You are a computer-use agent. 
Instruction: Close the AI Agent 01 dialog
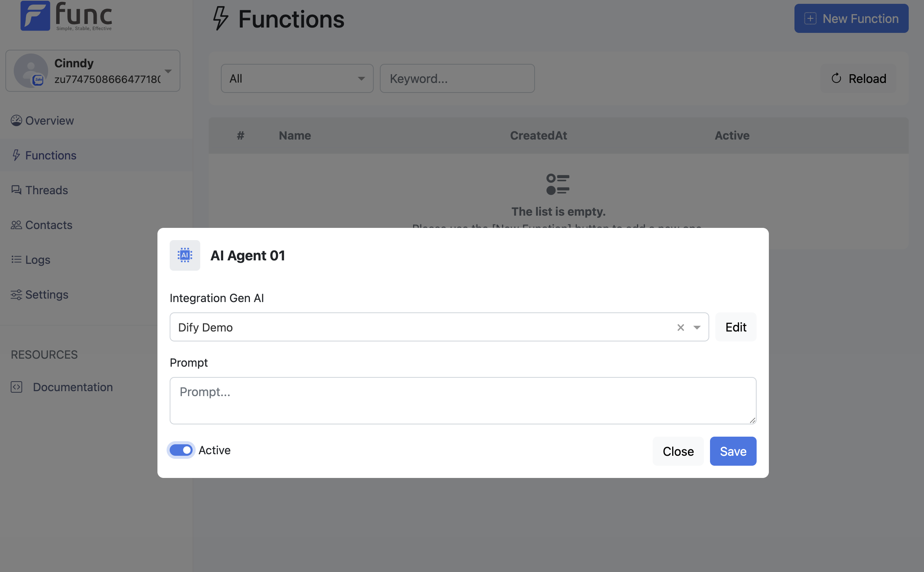click(x=678, y=451)
